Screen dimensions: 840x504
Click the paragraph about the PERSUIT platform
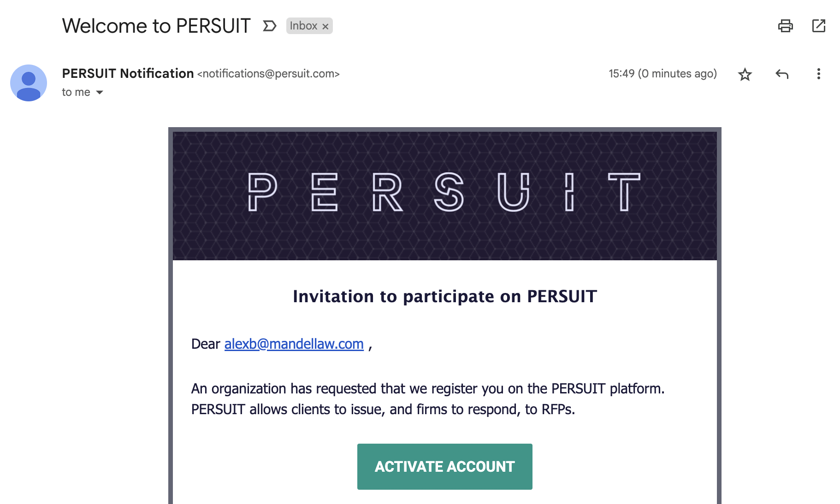(x=427, y=399)
